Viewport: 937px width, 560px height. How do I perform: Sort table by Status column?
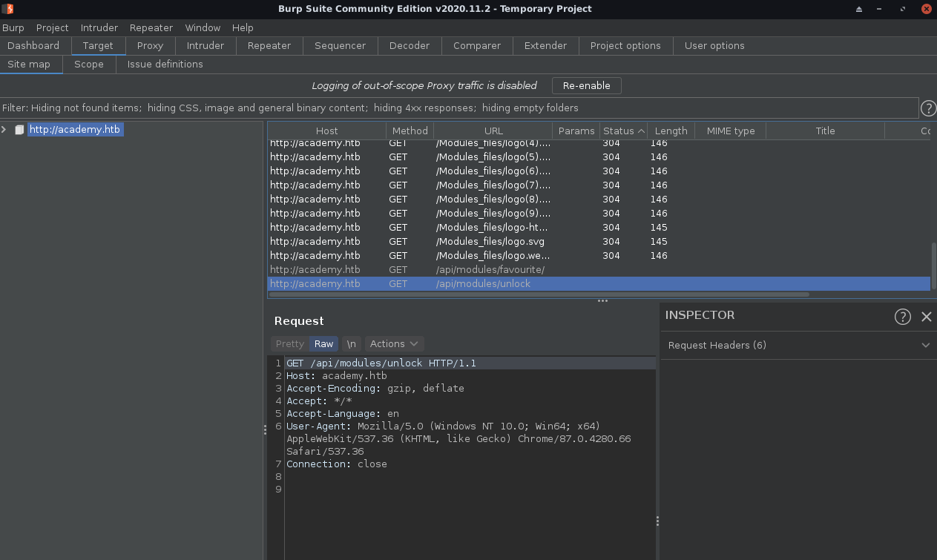point(624,131)
